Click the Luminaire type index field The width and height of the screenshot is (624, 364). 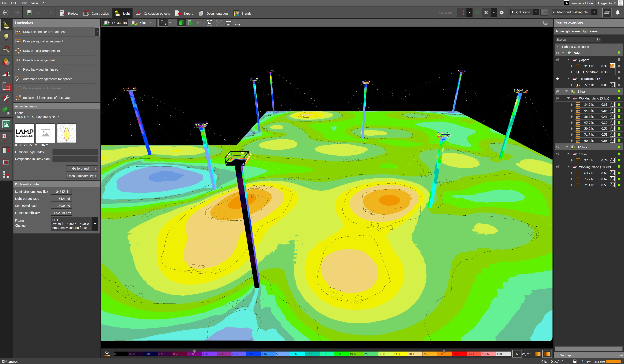pos(75,152)
